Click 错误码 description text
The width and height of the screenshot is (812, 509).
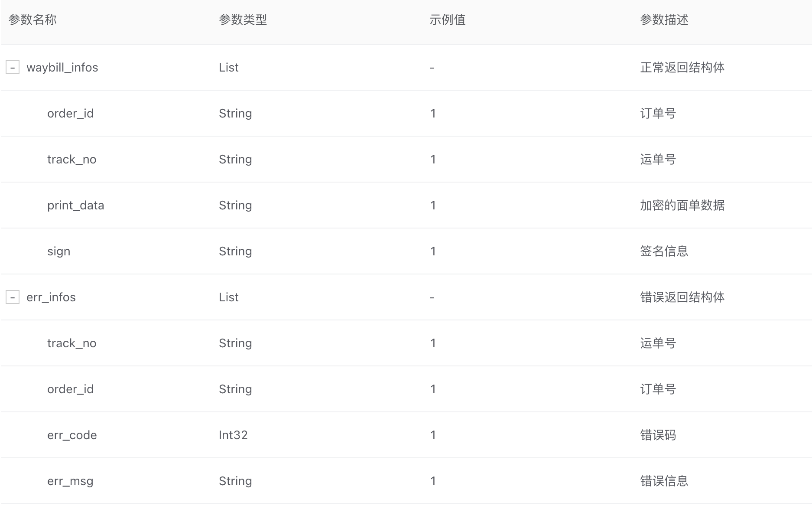coord(658,435)
